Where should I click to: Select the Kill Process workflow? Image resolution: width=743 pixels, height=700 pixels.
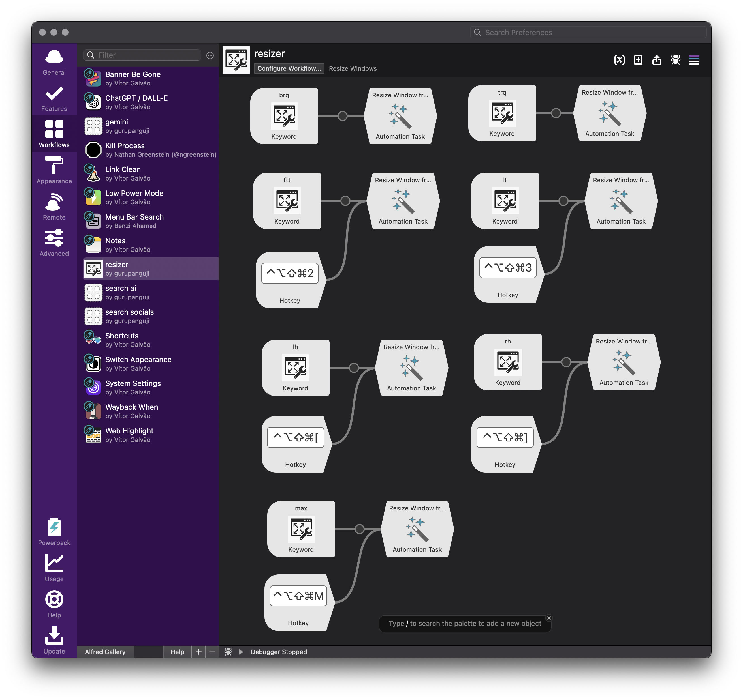[x=150, y=150]
